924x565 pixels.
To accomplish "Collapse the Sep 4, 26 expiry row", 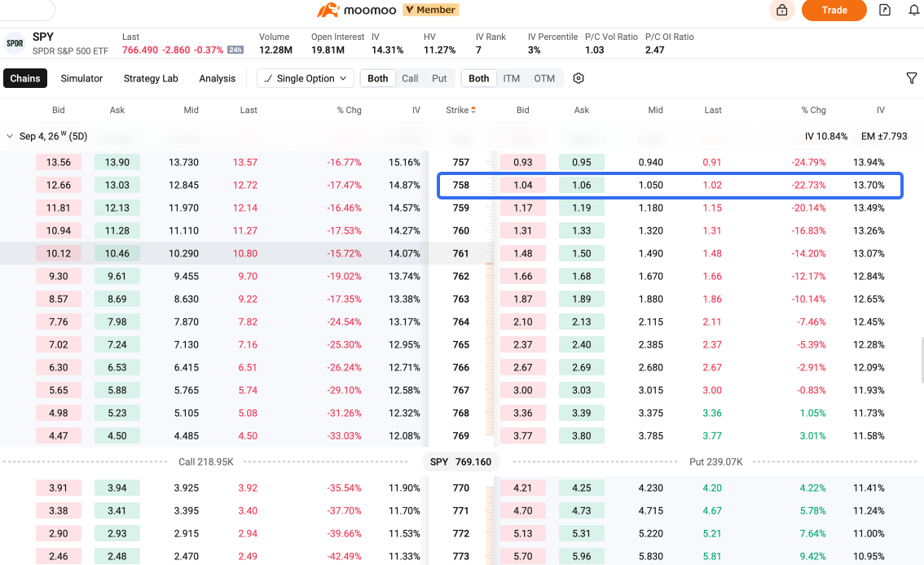I will pyautogui.click(x=10, y=136).
